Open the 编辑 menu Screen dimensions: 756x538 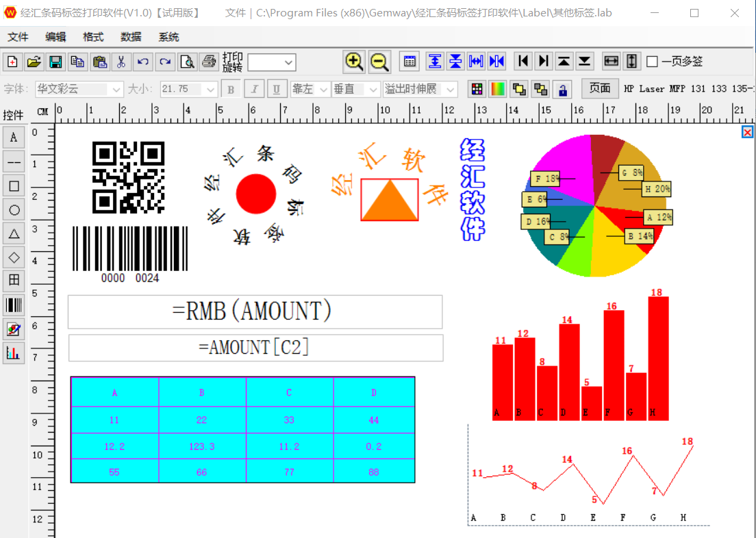pyautogui.click(x=56, y=37)
